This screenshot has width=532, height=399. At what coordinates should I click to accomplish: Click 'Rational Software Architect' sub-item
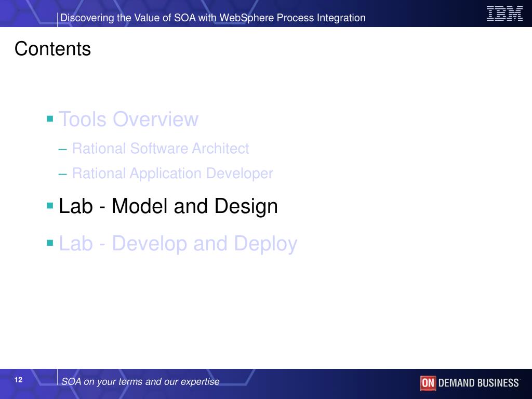(161, 149)
